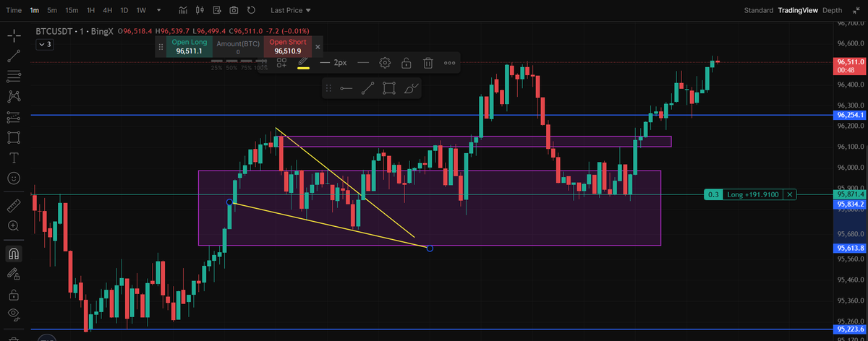The width and height of the screenshot is (868, 341).
Task: Open the indicators menu icon
Action: [x=183, y=11]
